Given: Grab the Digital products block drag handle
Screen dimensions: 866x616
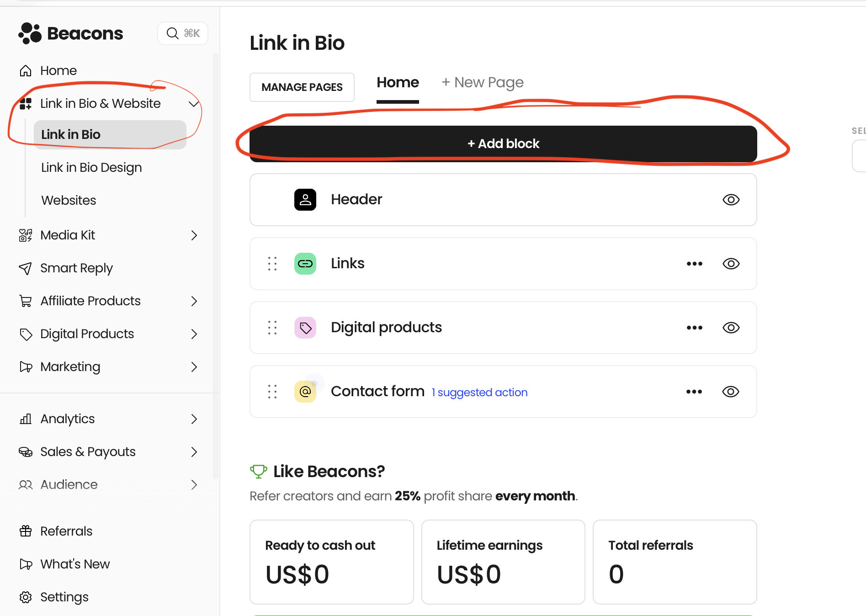Looking at the screenshot, I should [272, 328].
